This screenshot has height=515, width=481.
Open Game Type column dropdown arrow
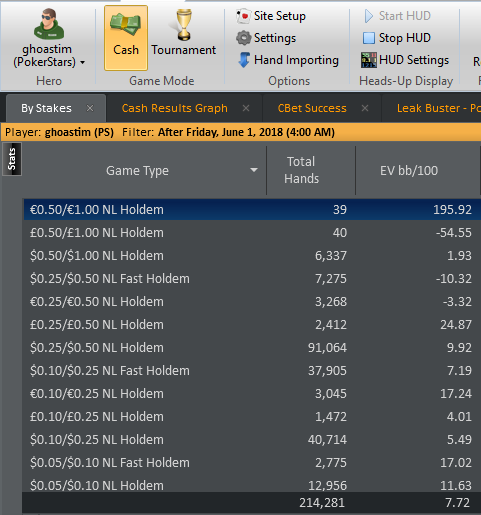pos(254,170)
